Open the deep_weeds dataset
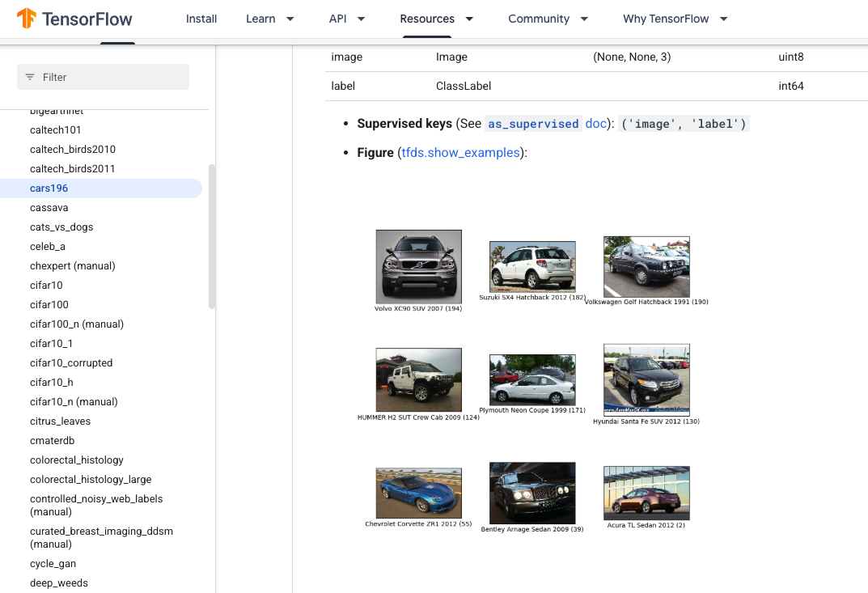The width and height of the screenshot is (868, 593). [x=59, y=582]
